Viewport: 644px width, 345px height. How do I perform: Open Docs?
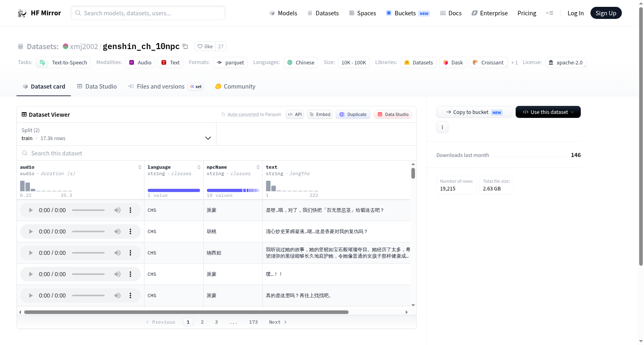pyautogui.click(x=450, y=13)
